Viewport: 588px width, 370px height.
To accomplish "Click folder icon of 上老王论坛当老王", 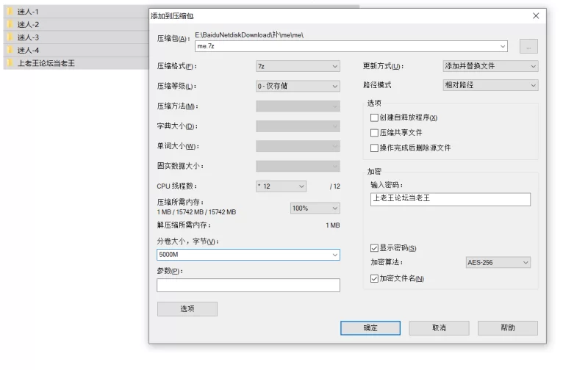I will click(10, 62).
